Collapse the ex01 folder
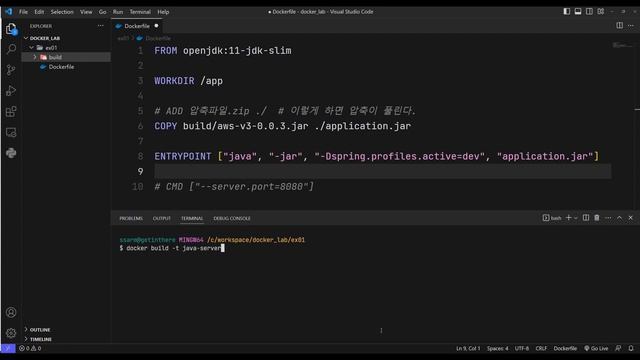The image size is (640, 360). click(31, 48)
